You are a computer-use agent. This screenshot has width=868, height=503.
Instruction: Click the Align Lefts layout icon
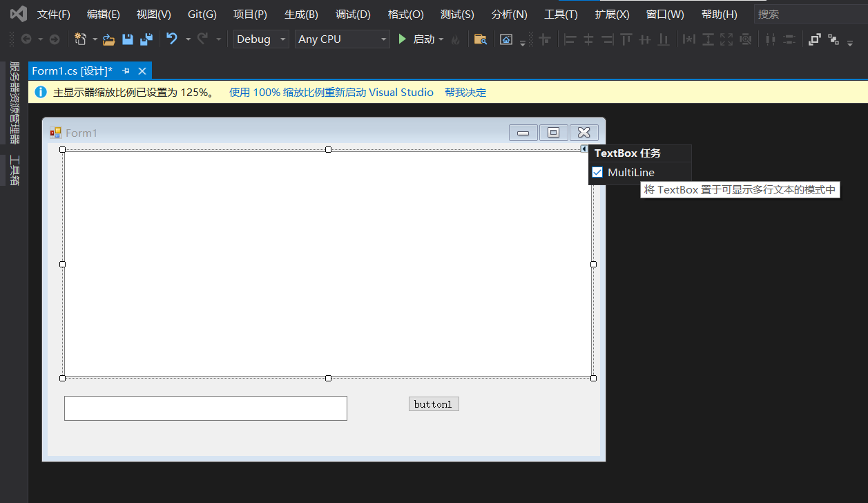tap(570, 39)
